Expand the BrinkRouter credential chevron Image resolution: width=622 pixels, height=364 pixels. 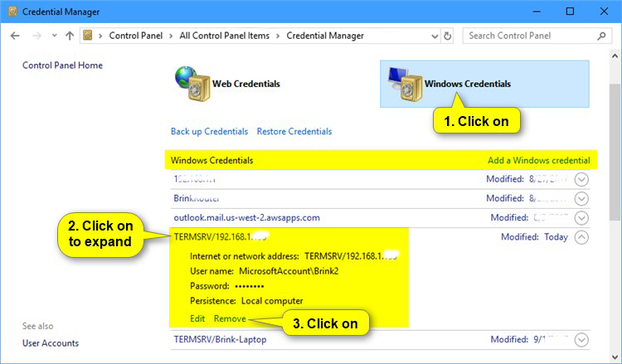[581, 199]
